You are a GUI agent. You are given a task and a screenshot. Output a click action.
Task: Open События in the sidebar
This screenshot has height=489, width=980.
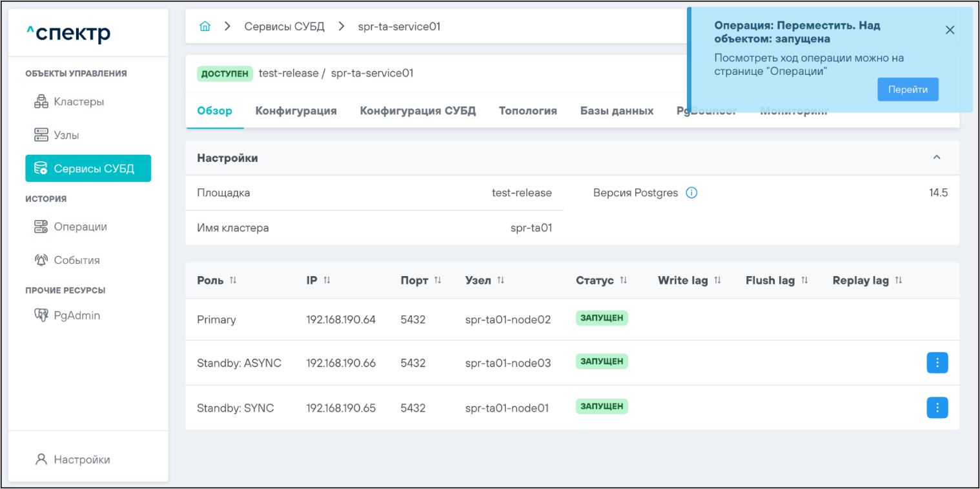(x=76, y=261)
